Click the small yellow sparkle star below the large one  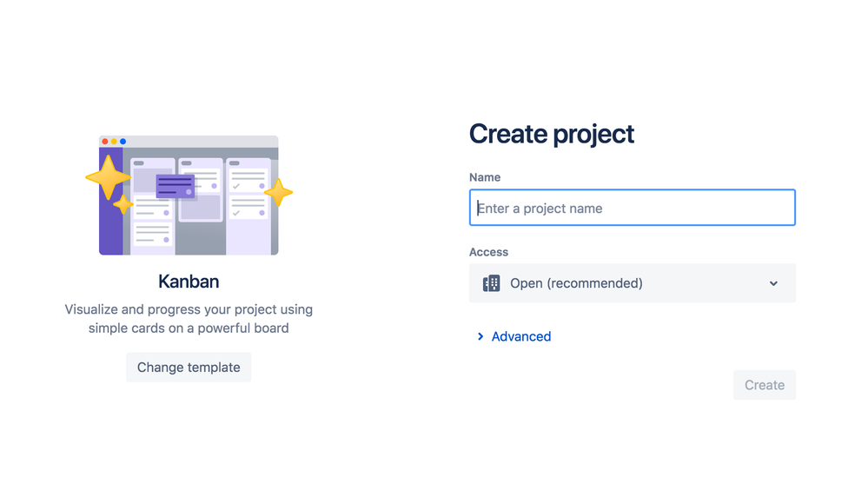[x=123, y=204]
